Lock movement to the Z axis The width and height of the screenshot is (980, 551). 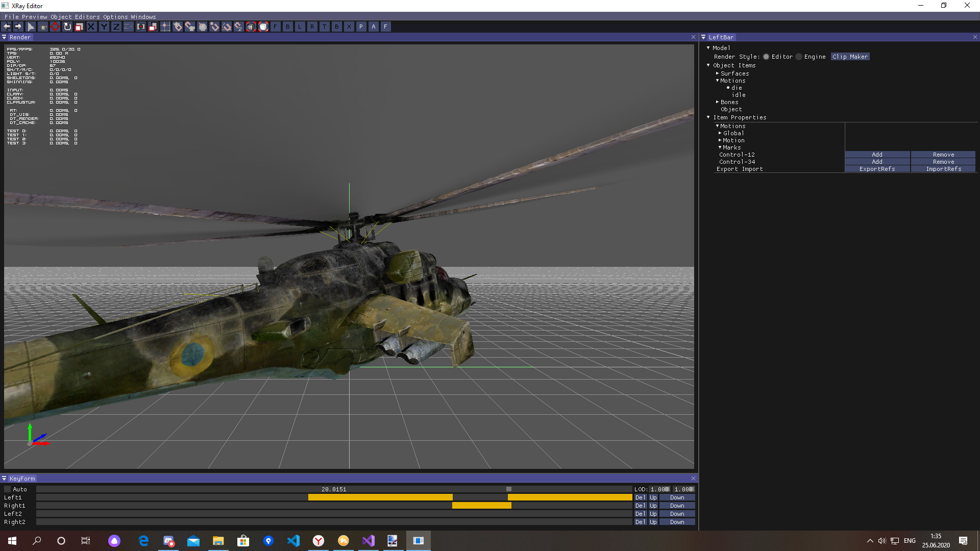click(x=116, y=27)
